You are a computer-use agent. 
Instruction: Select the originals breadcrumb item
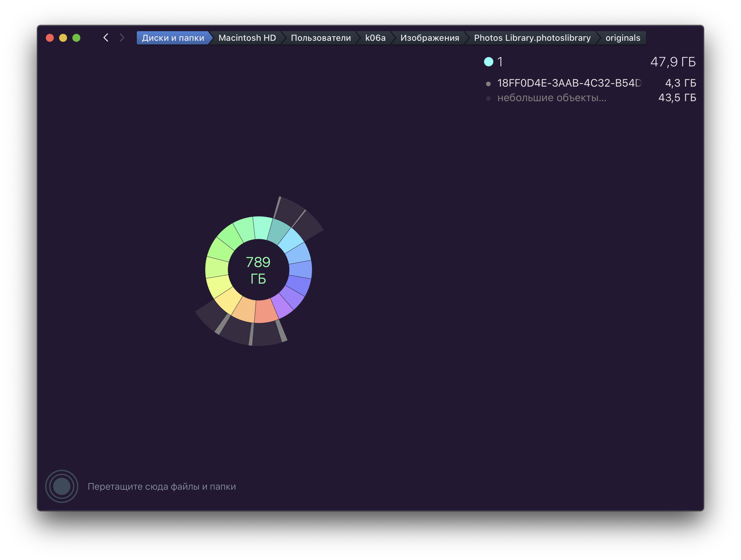(x=622, y=38)
